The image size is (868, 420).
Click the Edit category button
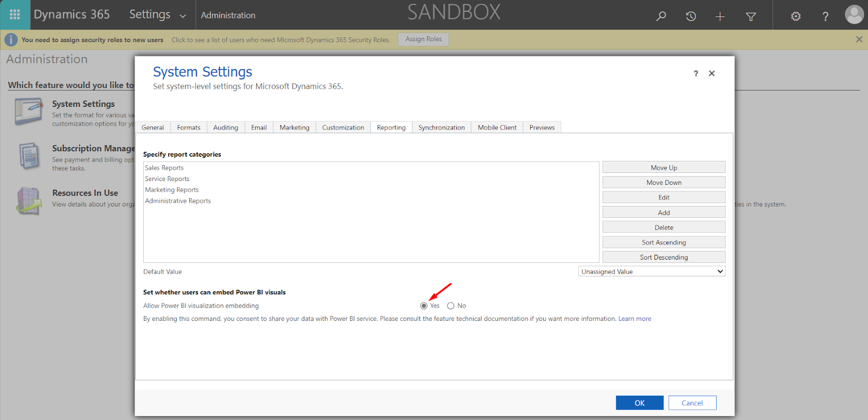click(663, 197)
